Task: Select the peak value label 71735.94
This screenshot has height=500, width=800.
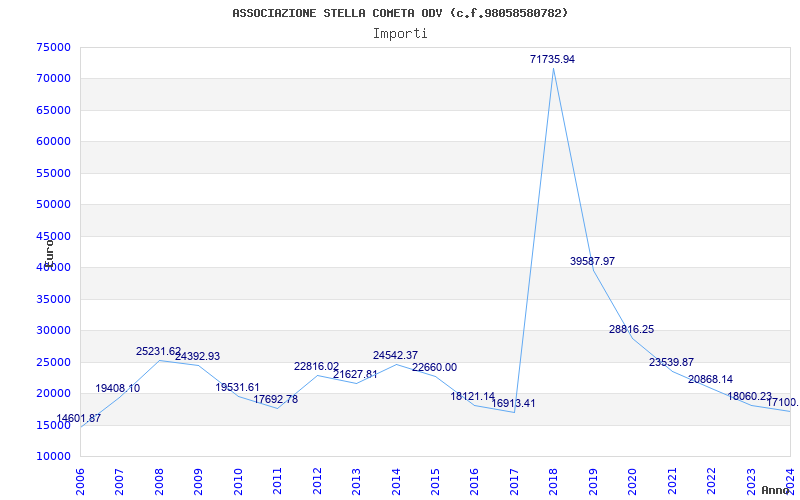Action: [553, 59]
